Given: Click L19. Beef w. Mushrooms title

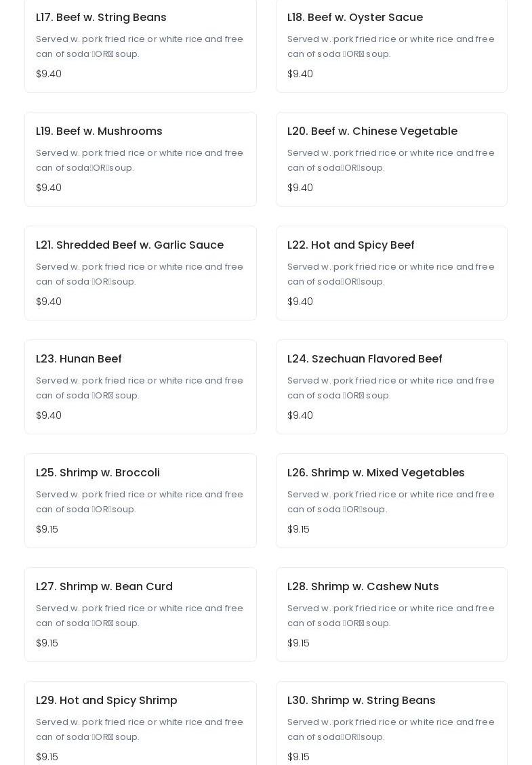Looking at the screenshot, I should tap(99, 131).
